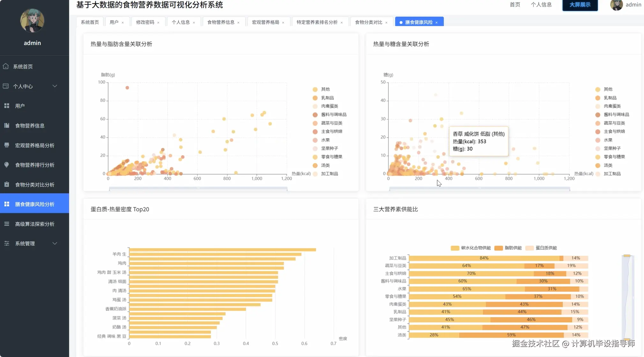
Task: Click the 食物营养信息 sidebar icon
Action: pyautogui.click(x=7, y=125)
